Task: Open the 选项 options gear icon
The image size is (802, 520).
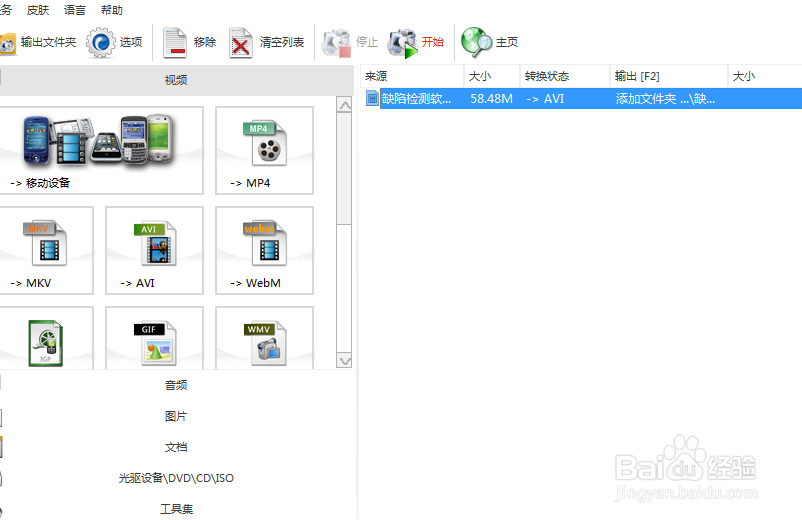Action: point(100,42)
